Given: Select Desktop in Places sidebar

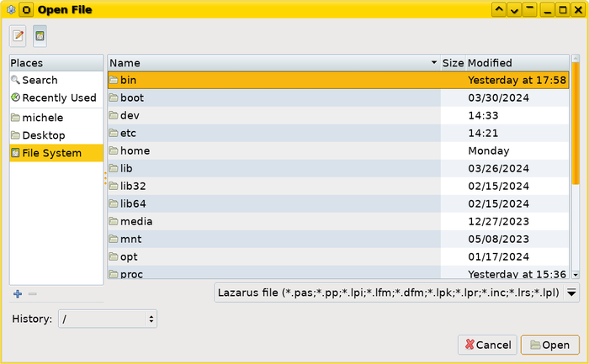Looking at the screenshot, I should [x=56, y=135].
